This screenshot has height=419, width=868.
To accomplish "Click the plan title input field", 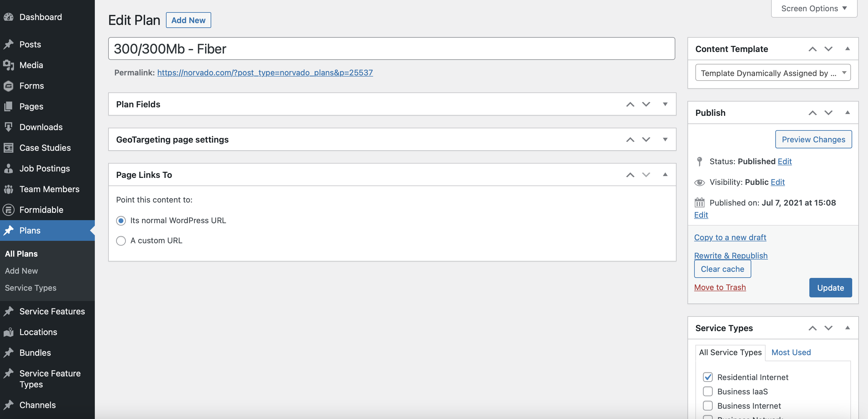I will click(391, 49).
